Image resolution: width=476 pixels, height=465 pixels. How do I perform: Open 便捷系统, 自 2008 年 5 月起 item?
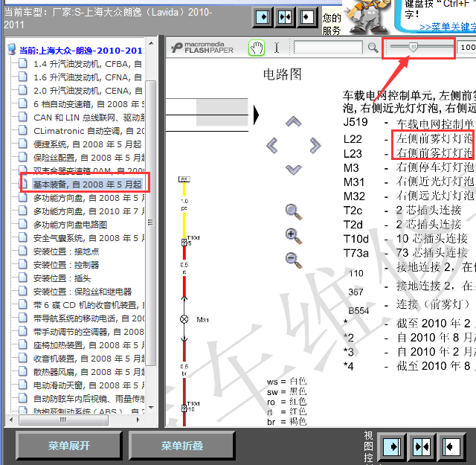click(88, 144)
